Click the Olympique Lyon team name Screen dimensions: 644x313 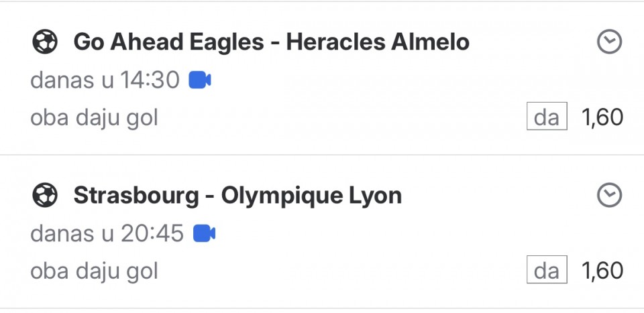coord(311,196)
